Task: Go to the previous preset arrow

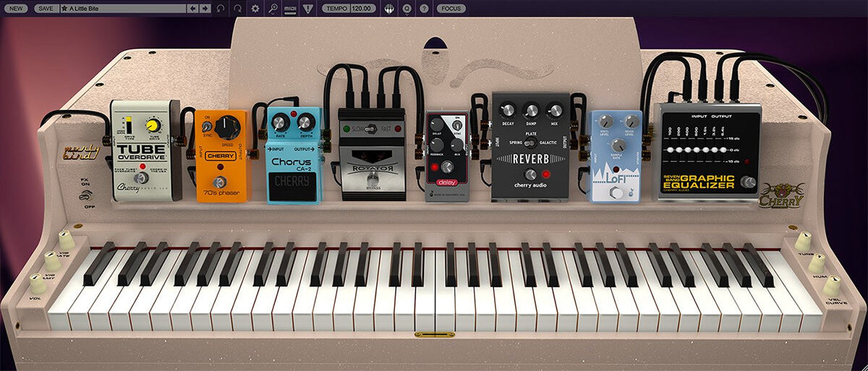Action: [192, 9]
